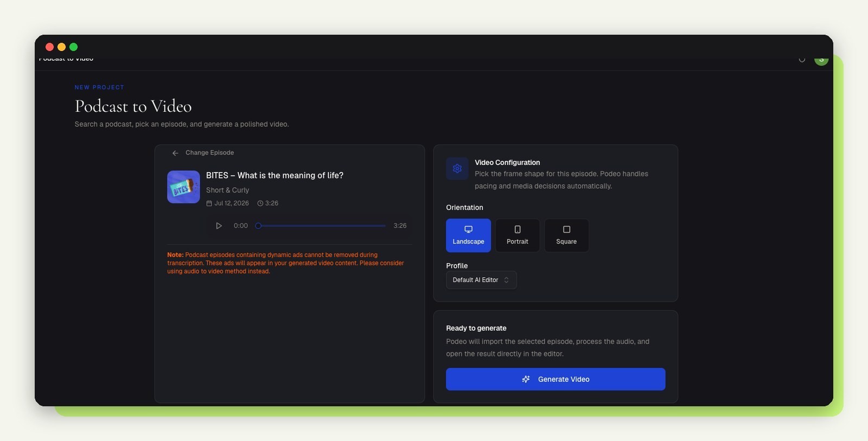Go back with the Change Episode arrow icon
The height and width of the screenshot is (441, 868).
(x=175, y=153)
